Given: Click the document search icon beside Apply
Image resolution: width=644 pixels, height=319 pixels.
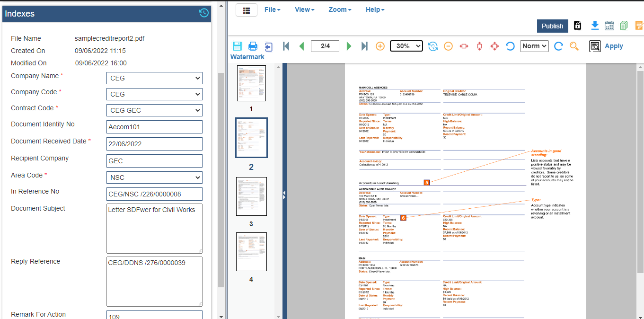Looking at the screenshot, I should (x=595, y=46).
